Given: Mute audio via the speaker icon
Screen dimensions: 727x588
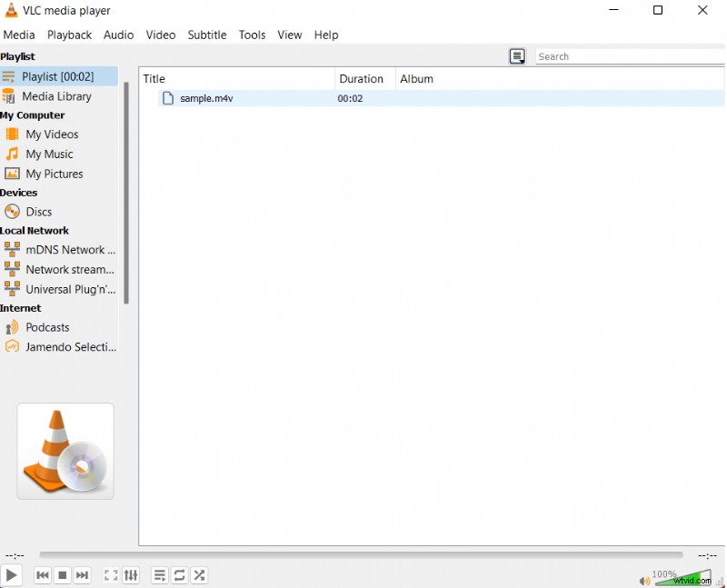Looking at the screenshot, I should point(644,581).
